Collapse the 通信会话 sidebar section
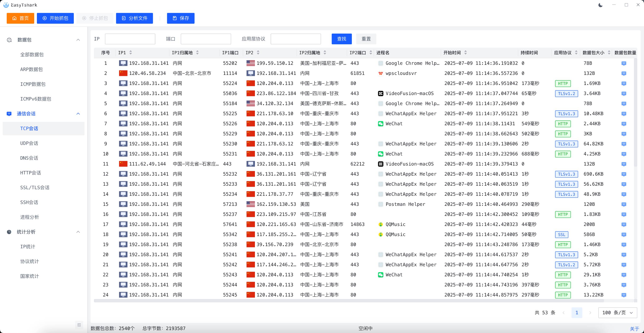 78,114
